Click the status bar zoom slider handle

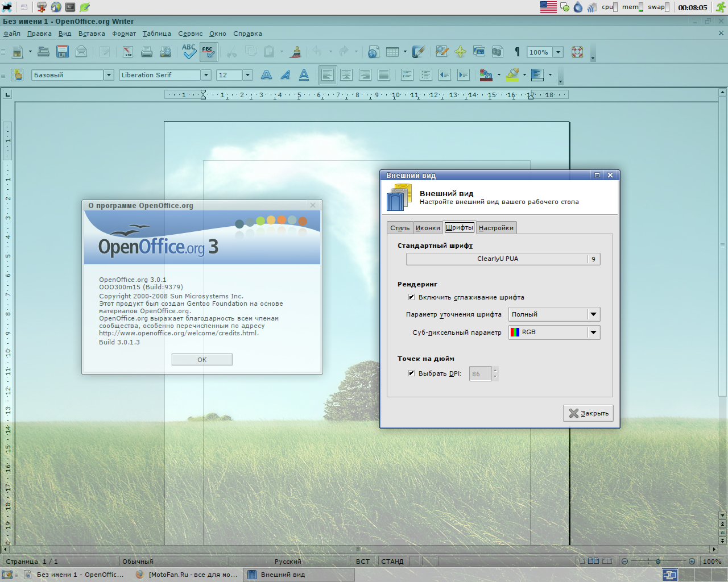tap(658, 562)
